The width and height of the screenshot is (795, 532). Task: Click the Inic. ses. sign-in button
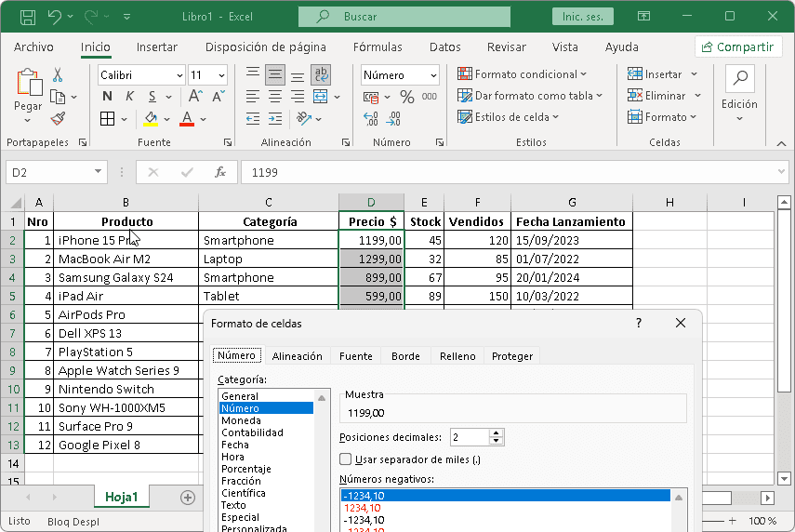click(583, 17)
